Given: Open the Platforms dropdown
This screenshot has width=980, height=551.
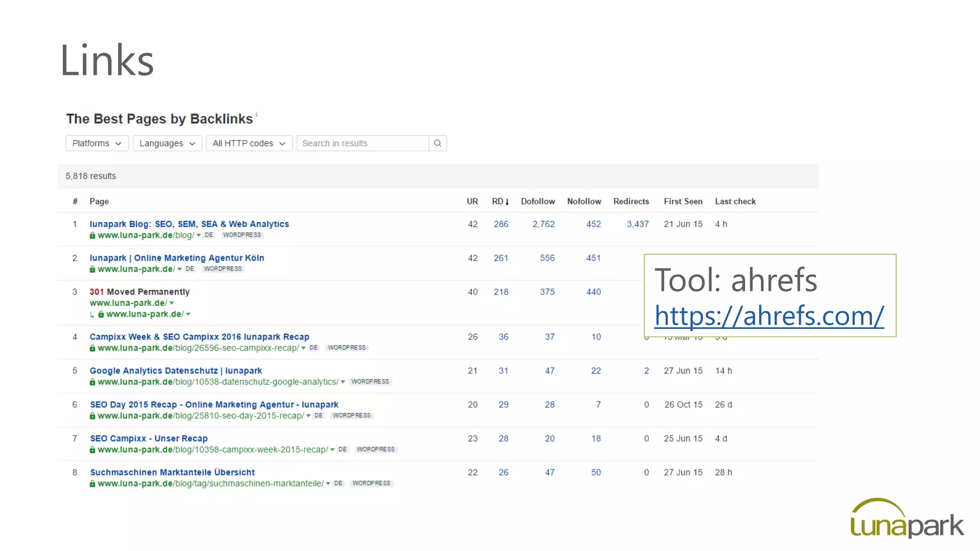Looking at the screenshot, I should 97,143.
